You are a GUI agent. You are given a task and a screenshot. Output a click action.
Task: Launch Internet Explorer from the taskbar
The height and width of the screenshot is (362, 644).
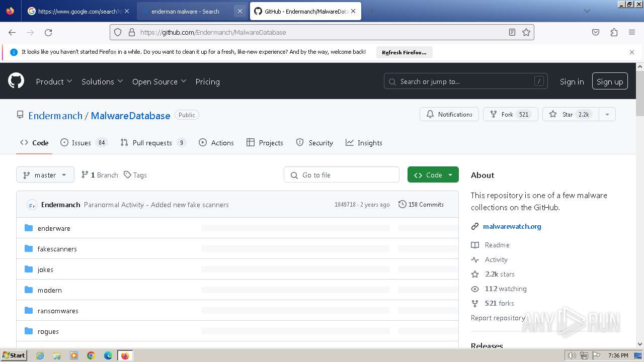(x=40, y=355)
